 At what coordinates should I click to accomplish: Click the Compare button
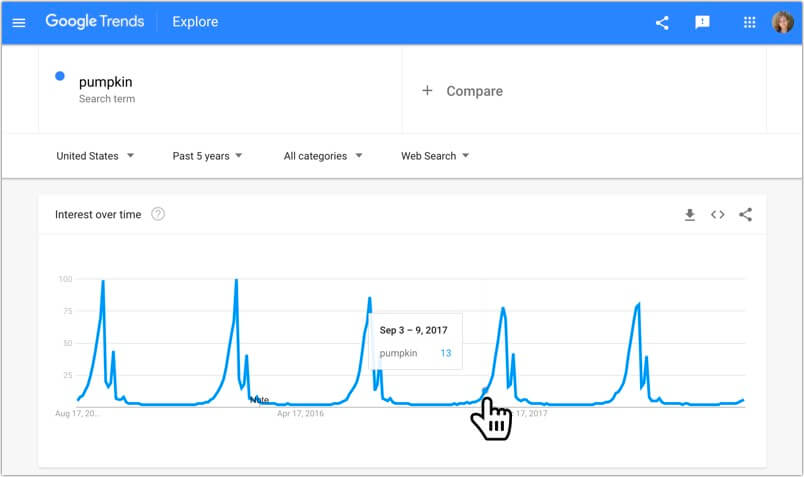point(474,91)
